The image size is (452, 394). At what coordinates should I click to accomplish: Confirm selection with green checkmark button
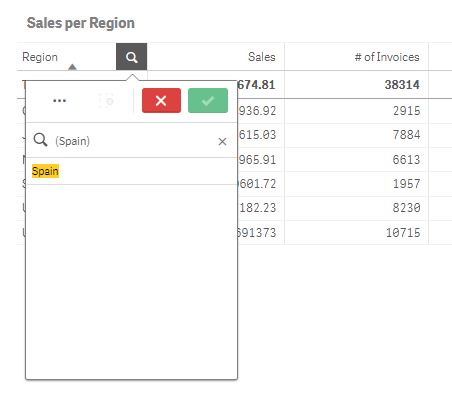[208, 100]
